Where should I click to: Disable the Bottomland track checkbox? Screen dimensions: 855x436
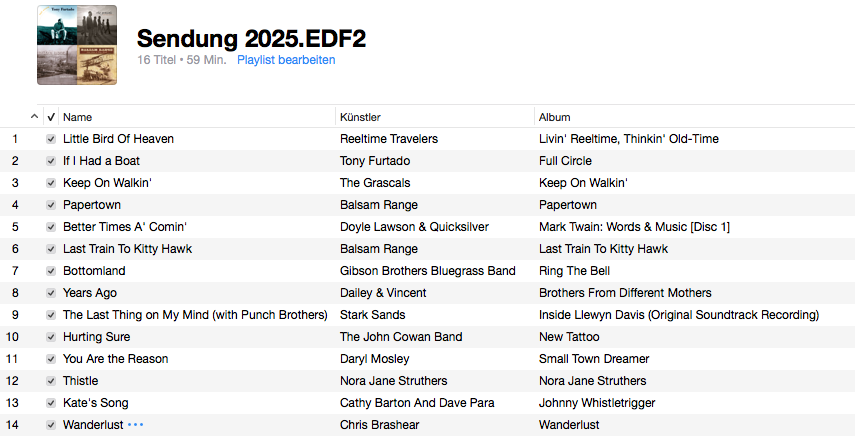[x=51, y=271]
